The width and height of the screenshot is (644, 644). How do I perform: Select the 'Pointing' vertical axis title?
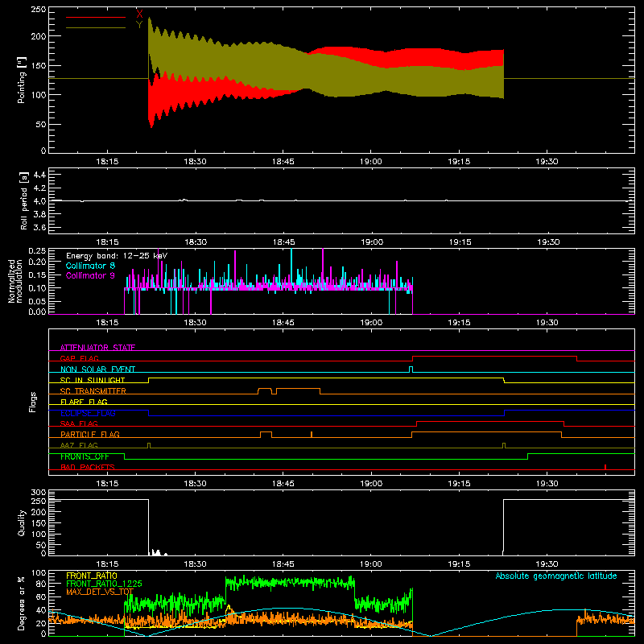tap(22, 81)
